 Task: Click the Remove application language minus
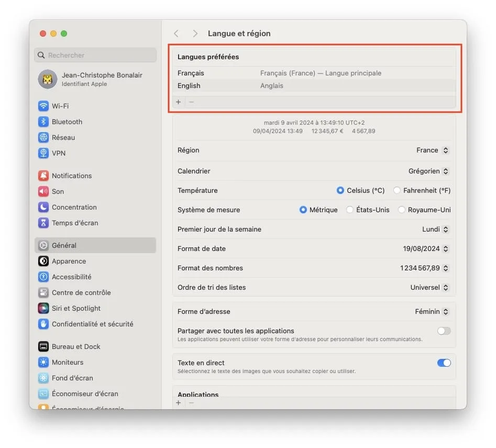[x=191, y=403]
